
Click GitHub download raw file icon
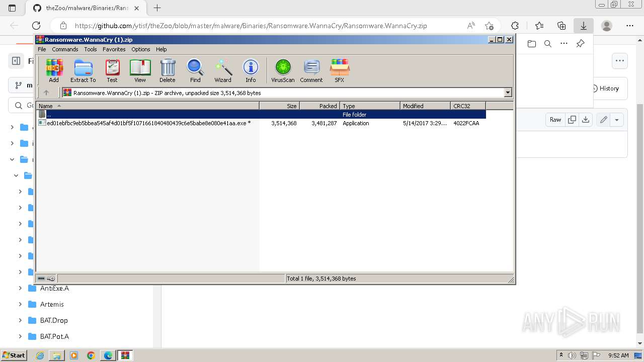click(586, 120)
